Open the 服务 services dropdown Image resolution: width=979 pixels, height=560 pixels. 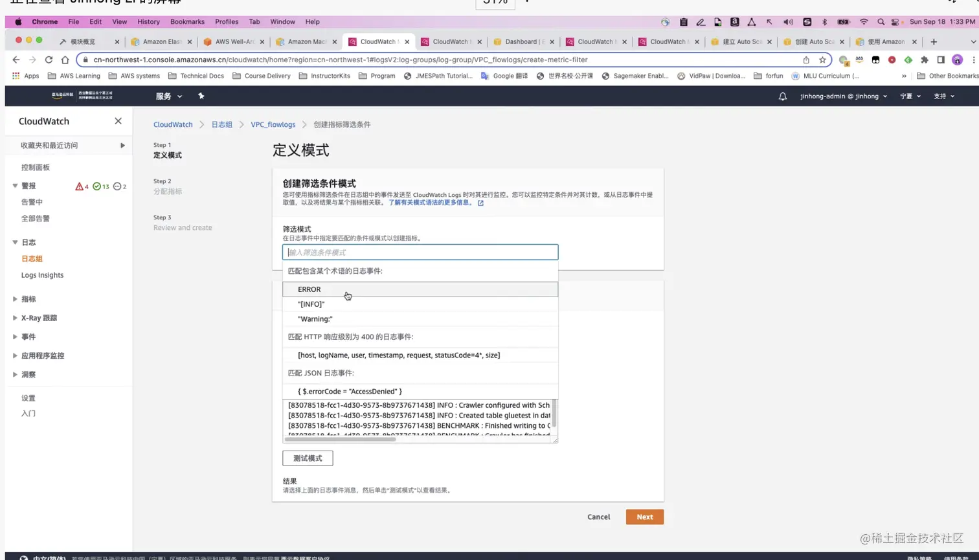click(x=168, y=96)
